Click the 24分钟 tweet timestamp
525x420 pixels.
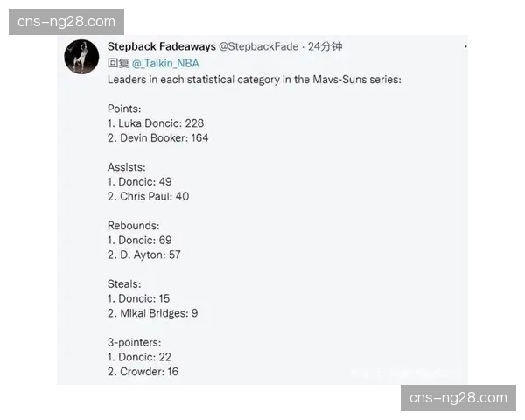coord(325,46)
